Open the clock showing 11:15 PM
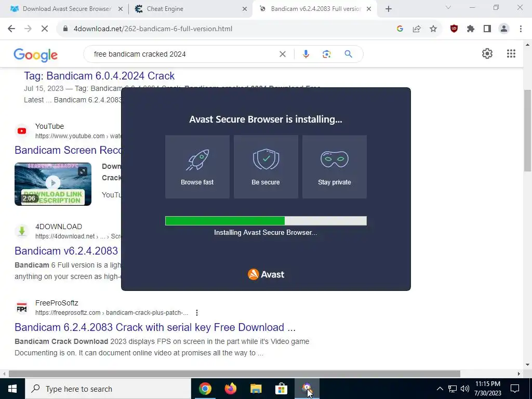The image size is (532, 399). tap(488, 389)
